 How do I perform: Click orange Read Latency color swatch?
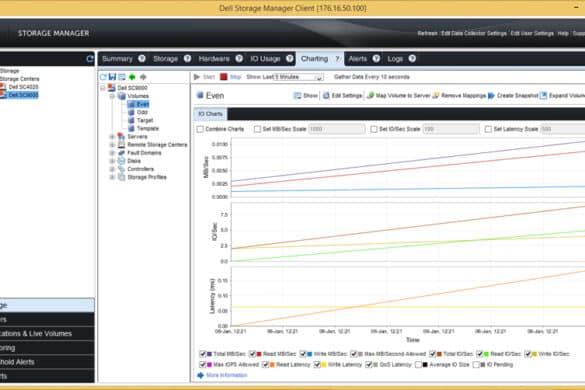(x=272, y=365)
